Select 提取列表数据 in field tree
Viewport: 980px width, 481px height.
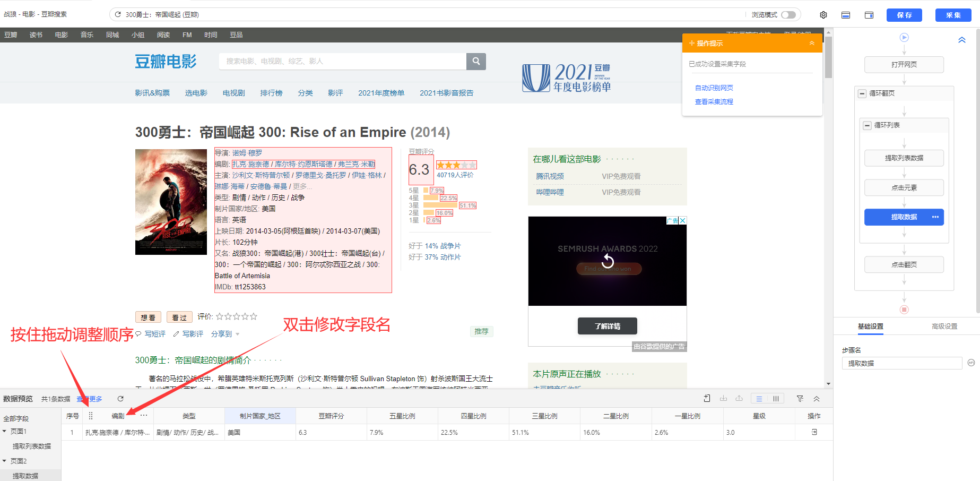pyautogui.click(x=32, y=446)
